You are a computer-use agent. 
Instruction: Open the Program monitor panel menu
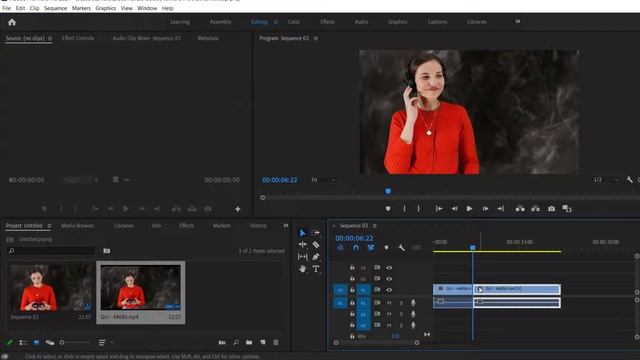pos(316,38)
